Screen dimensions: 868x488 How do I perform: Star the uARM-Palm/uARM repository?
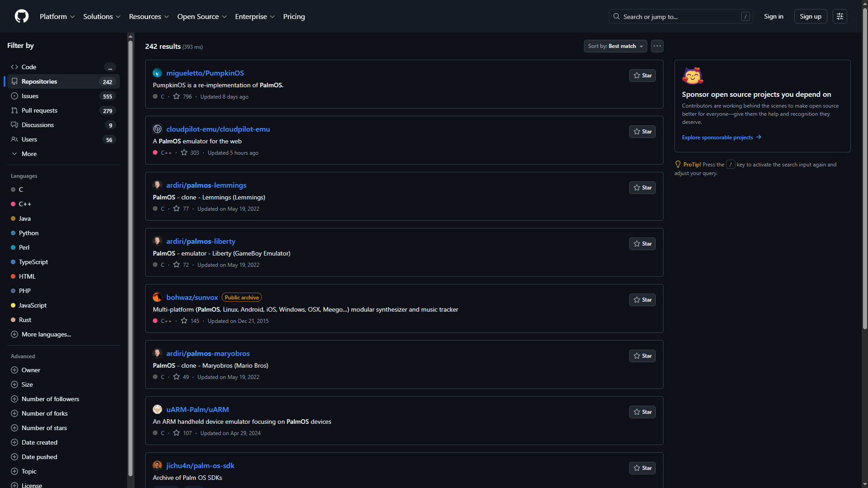click(x=642, y=412)
